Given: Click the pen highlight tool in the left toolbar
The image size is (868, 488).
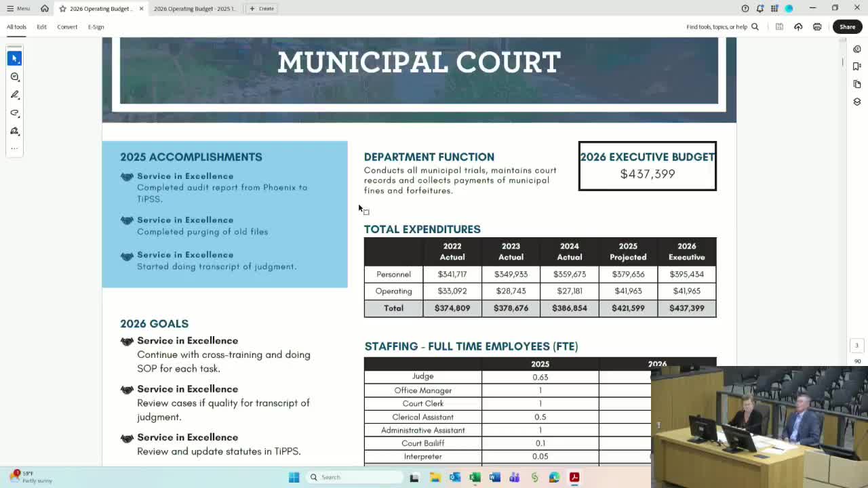Looking at the screenshot, I should pyautogui.click(x=14, y=95).
